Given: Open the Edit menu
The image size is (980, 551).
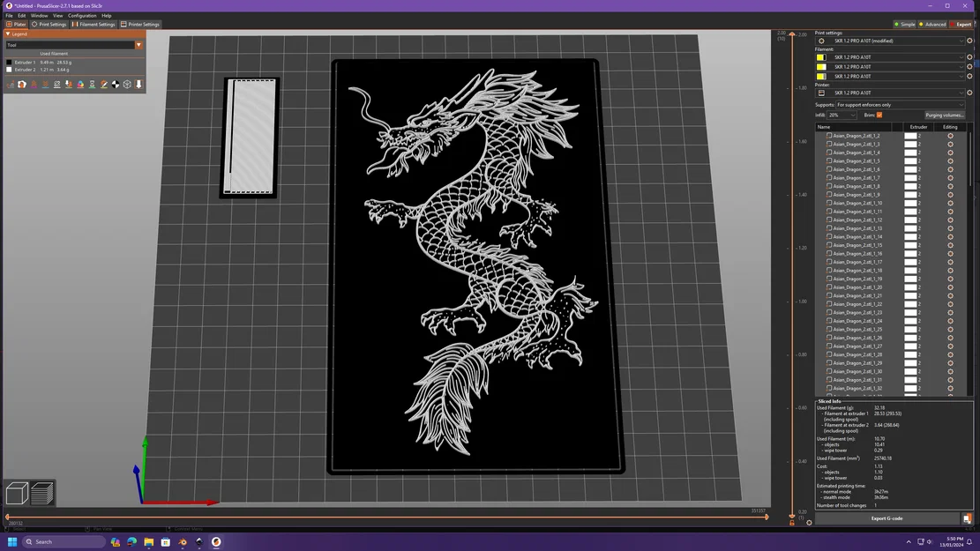Looking at the screenshot, I should 21,16.
